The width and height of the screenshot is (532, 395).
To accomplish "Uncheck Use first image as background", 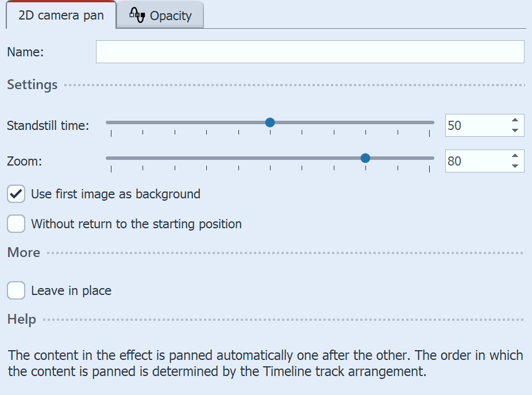I will (16, 194).
